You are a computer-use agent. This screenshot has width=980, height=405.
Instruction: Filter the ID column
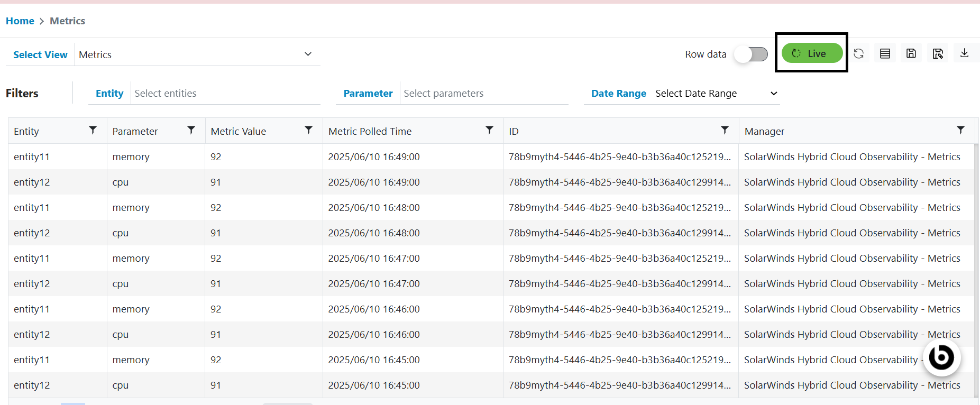[x=725, y=130]
